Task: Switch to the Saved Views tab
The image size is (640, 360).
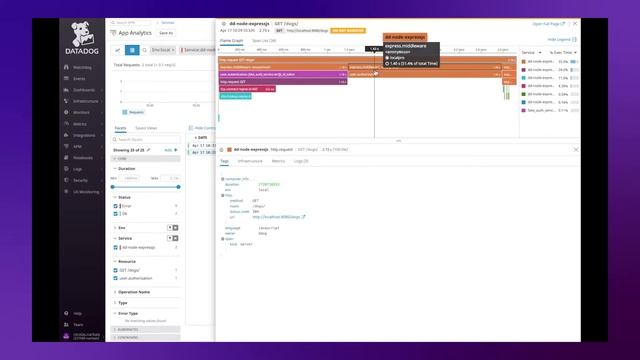Action: pyautogui.click(x=146, y=128)
